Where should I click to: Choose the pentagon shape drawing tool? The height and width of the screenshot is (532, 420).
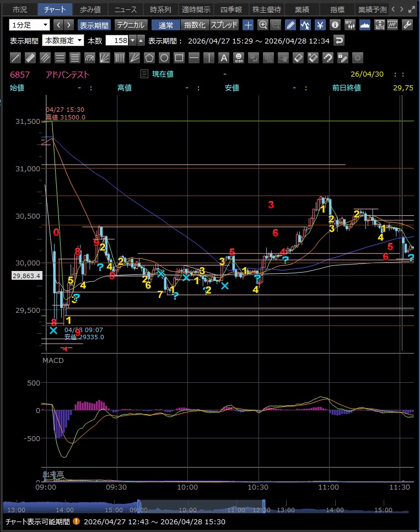tap(149, 58)
